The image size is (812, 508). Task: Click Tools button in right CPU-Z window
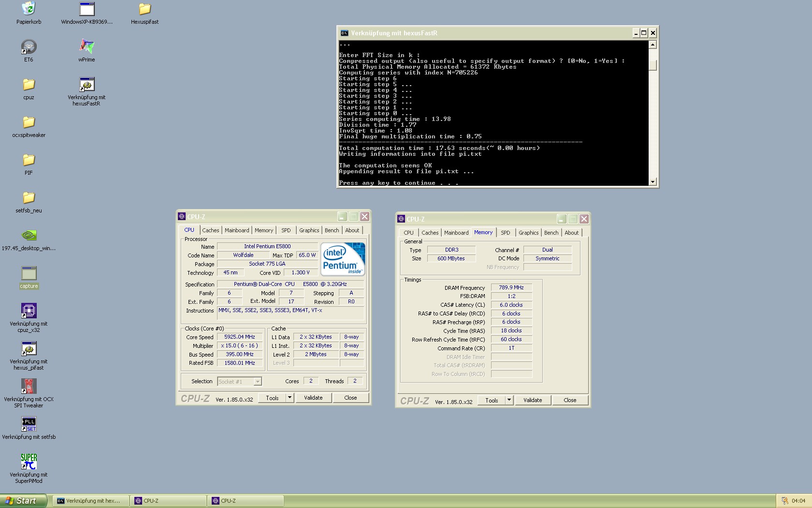492,400
